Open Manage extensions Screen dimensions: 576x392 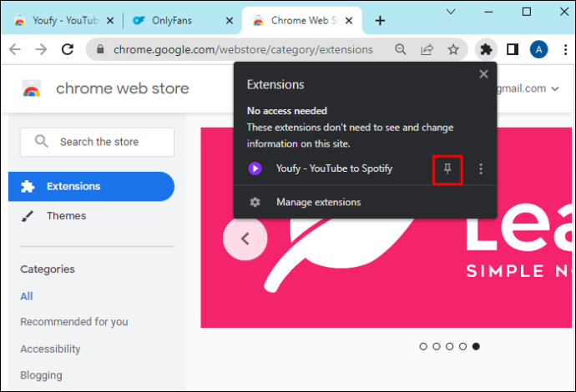coord(318,202)
